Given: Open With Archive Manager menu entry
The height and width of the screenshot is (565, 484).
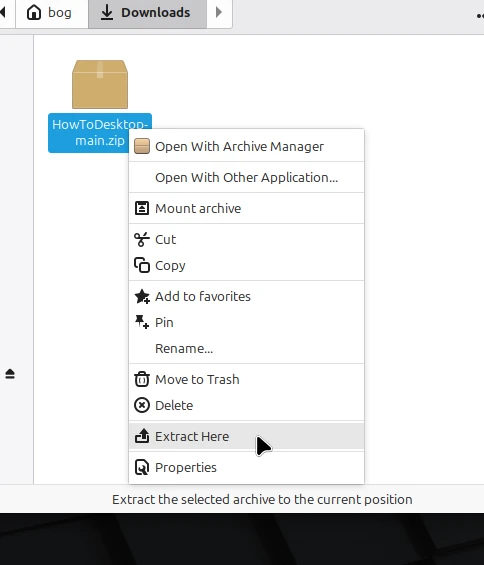Looking at the screenshot, I should pyautogui.click(x=247, y=147).
